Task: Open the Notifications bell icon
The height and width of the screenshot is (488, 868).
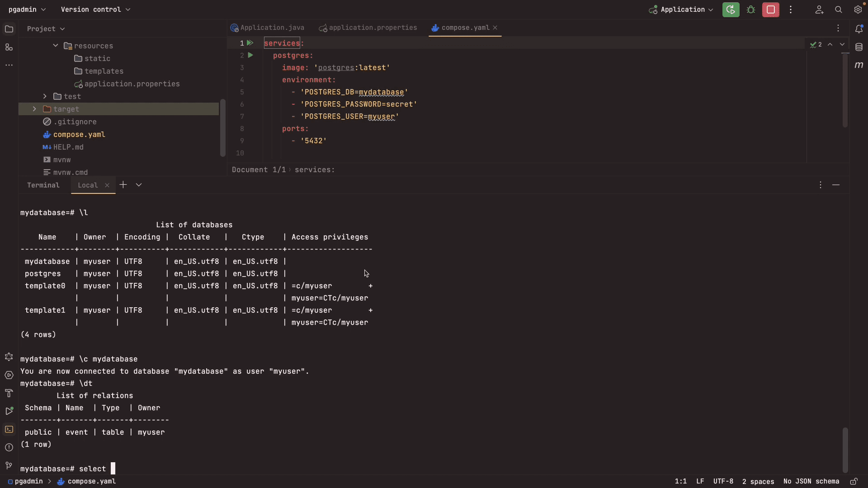Action: (859, 29)
